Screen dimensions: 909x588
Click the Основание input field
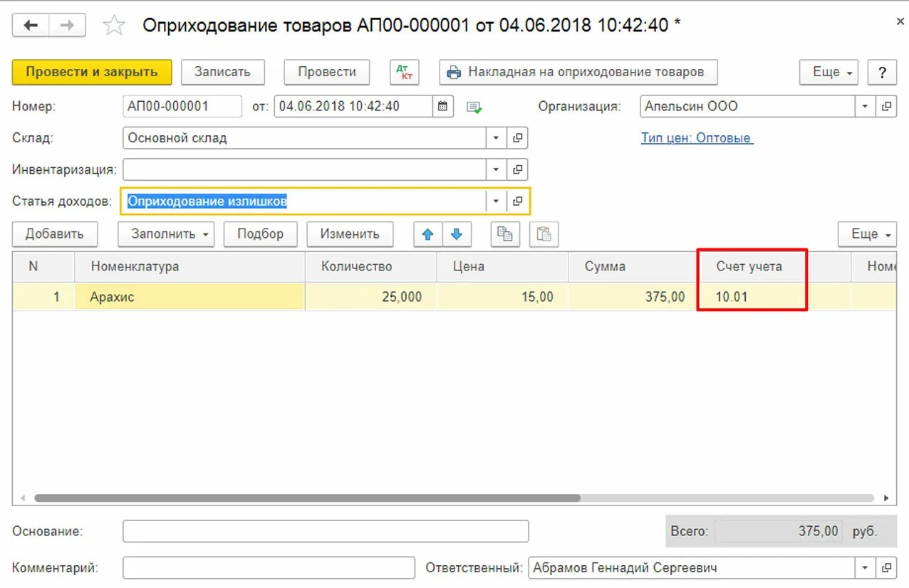[326, 531]
